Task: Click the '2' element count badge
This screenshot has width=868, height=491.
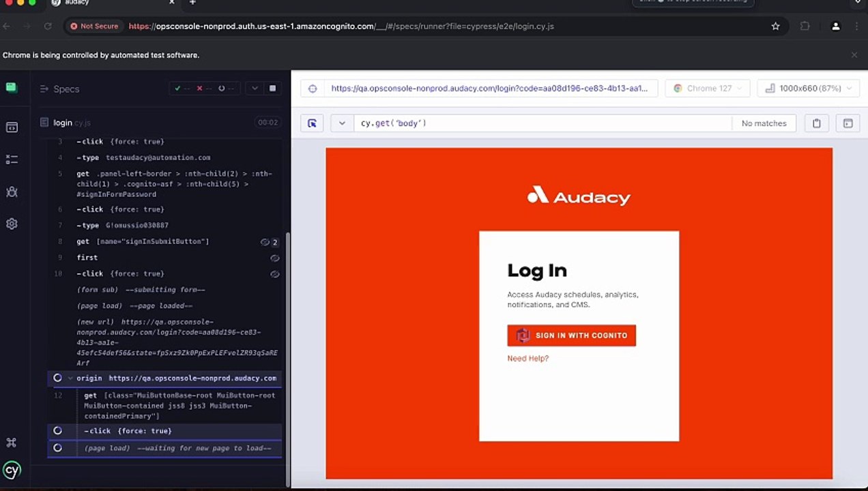Action: pyautogui.click(x=275, y=242)
